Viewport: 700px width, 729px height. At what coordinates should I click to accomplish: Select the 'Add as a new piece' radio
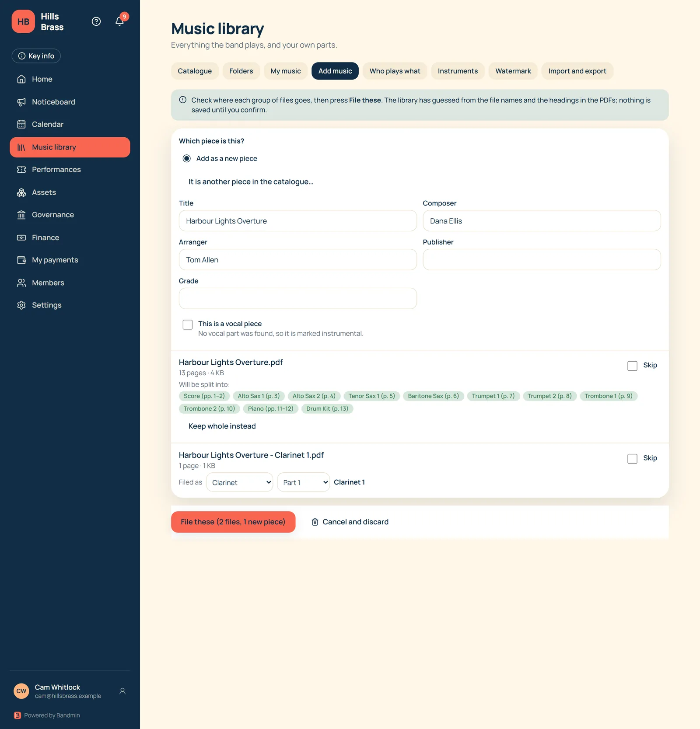click(187, 158)
